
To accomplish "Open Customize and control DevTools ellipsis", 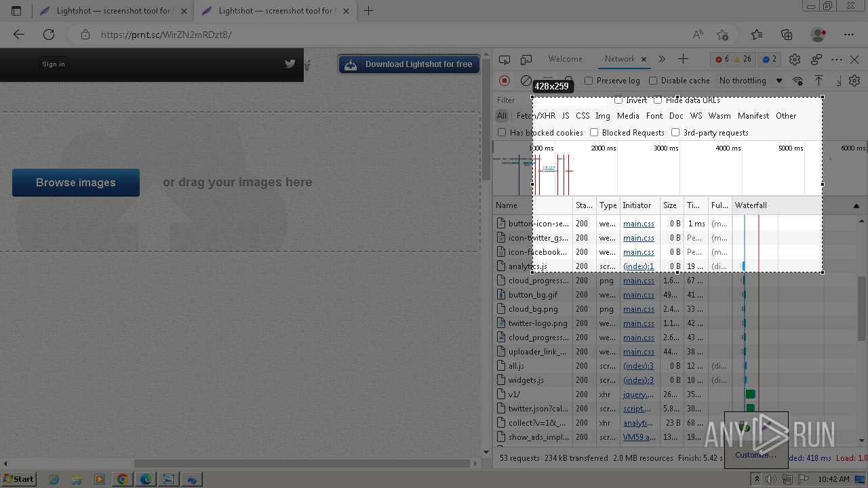I will (837, 60).
